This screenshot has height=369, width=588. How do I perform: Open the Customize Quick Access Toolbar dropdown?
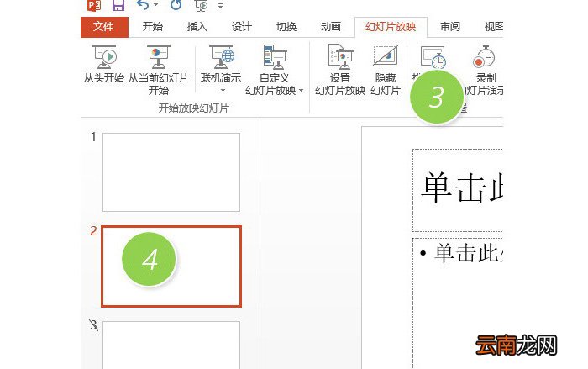coord(220,6)
